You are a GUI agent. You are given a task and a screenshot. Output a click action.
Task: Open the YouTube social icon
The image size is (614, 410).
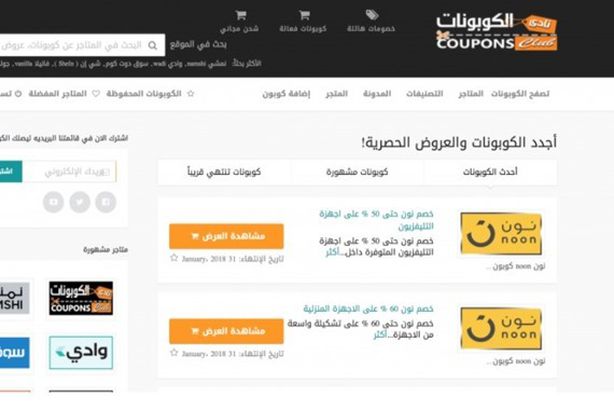click(x=54, y=202)
